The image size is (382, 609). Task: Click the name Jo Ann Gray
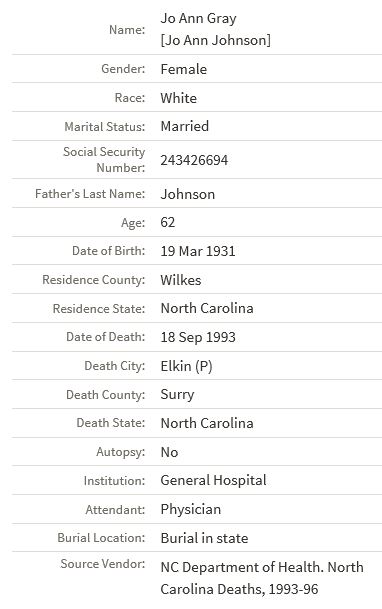click(198, 19)
